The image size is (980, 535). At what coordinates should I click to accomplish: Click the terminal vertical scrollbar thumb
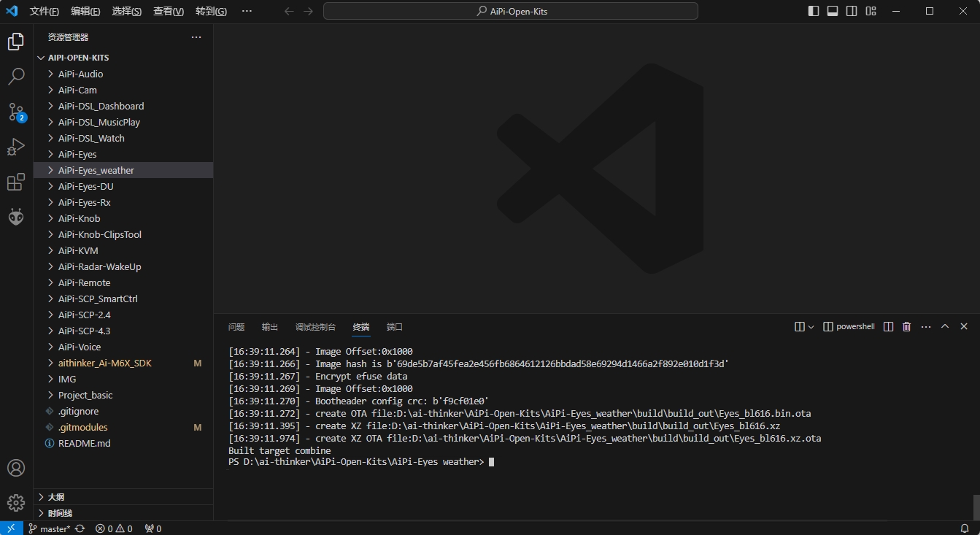(976, 507)
